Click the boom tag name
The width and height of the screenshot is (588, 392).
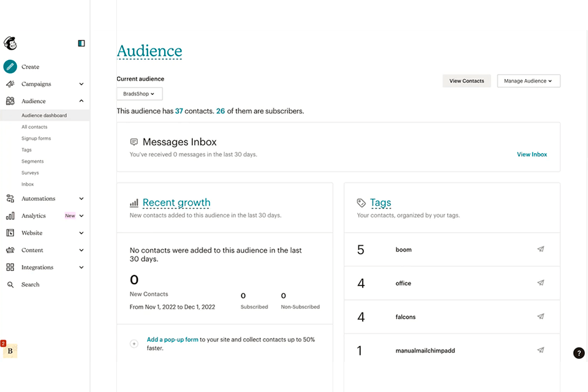pyautogui.click(x=404, y=250)
